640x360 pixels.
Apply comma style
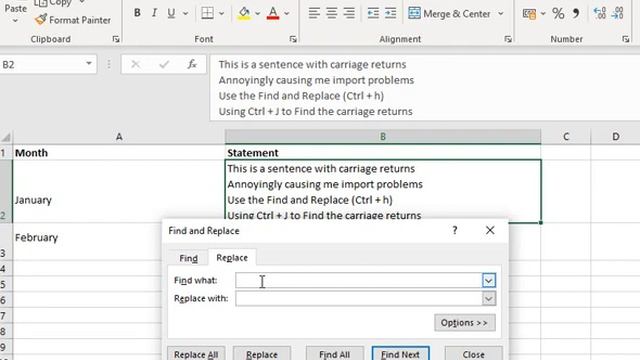click(576, 13)
